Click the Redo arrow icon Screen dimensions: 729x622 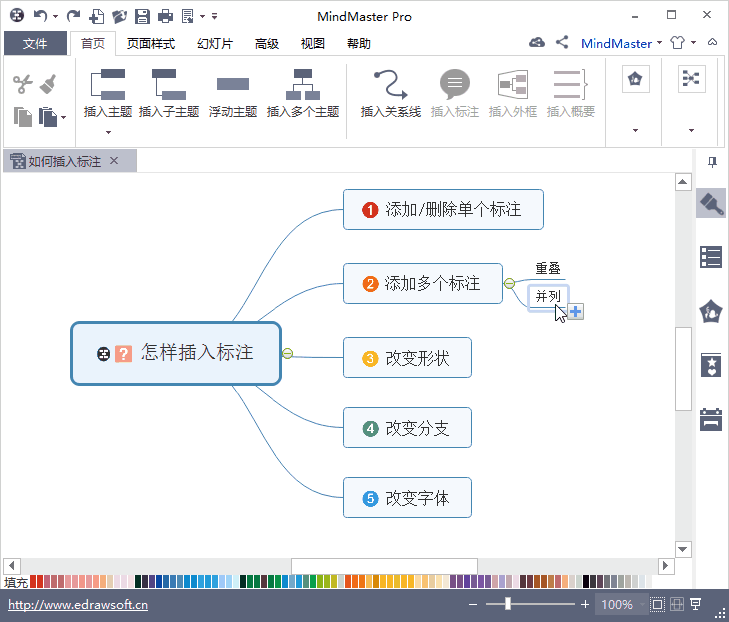tap(73, 16)
